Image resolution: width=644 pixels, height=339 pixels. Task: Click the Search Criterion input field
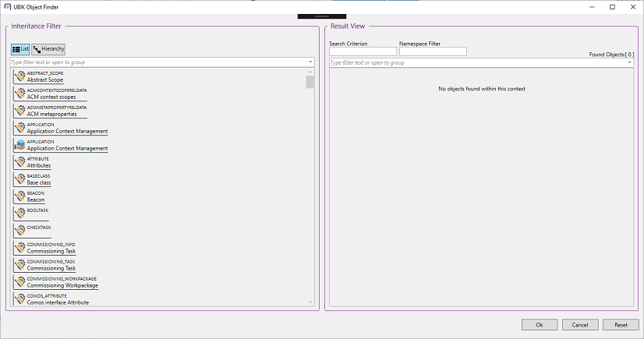coord(363,51)
